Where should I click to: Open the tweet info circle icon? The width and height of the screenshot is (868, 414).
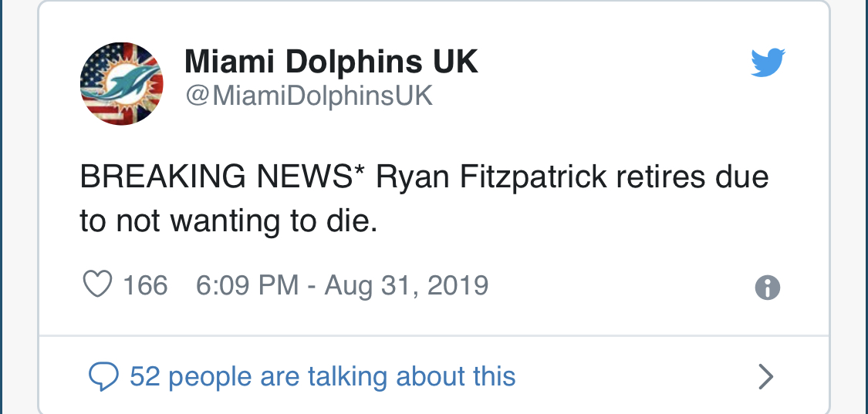tap(767, 288)
